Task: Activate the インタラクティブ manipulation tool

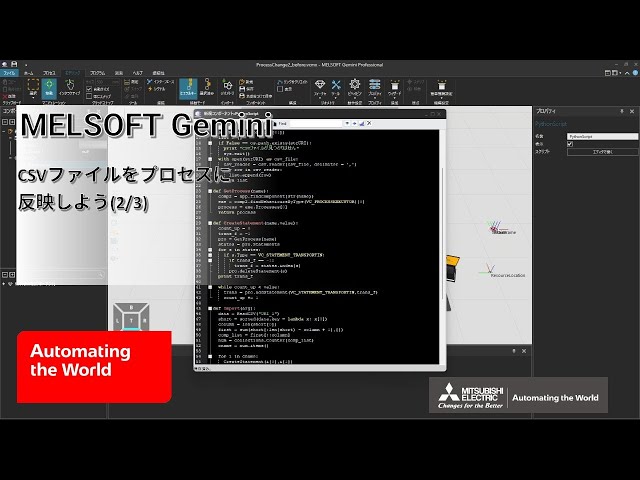Action: click(x=70, y=89)
